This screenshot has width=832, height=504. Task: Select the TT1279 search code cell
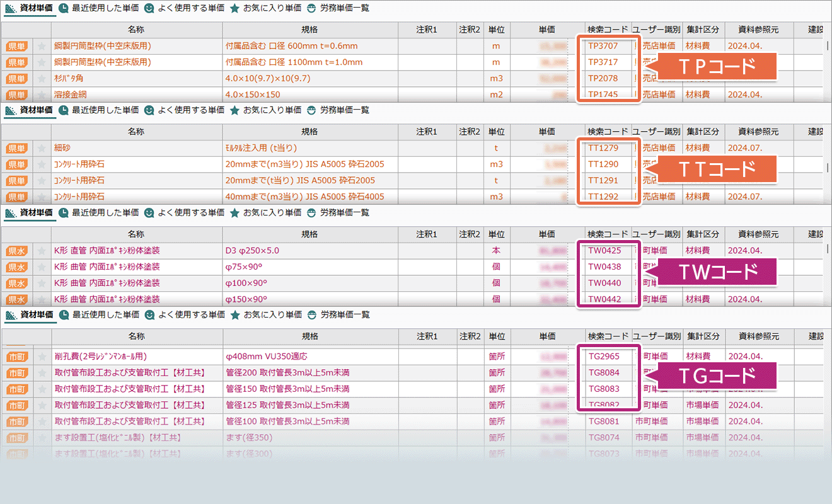click(608, 148)
